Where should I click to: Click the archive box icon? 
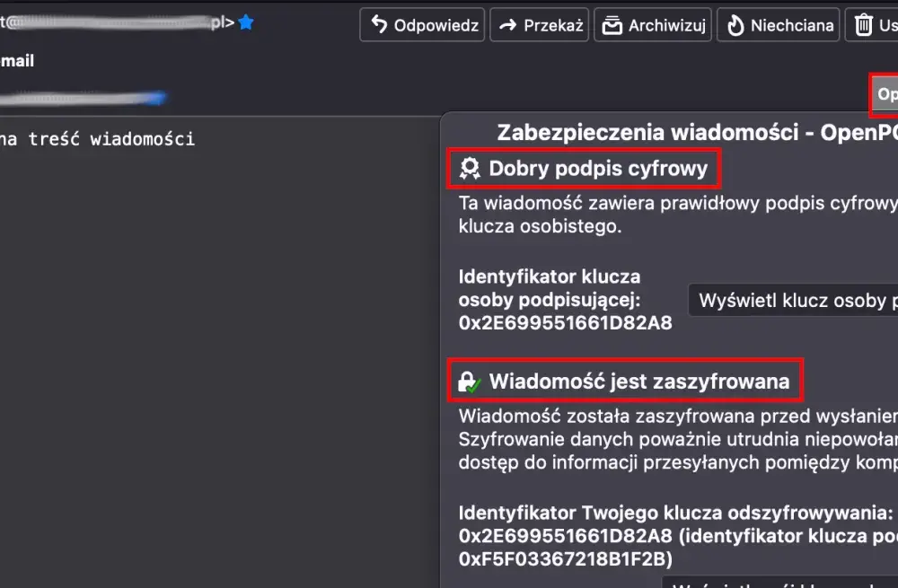612,25
